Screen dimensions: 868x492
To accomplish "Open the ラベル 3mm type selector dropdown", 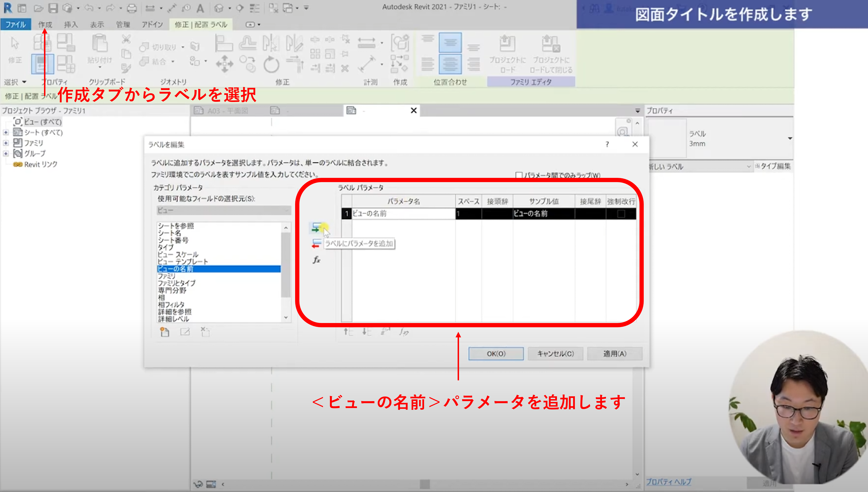I will point(790,138).
